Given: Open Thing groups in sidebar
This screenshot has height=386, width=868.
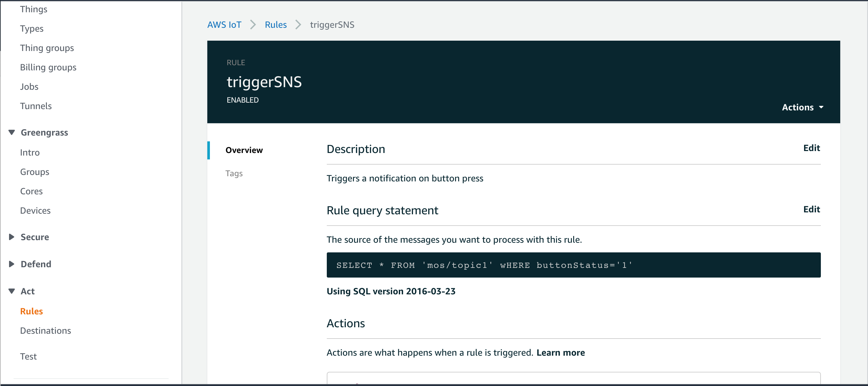Looking at the screenshot, I should pyautogui.click(x=47, y=48).
